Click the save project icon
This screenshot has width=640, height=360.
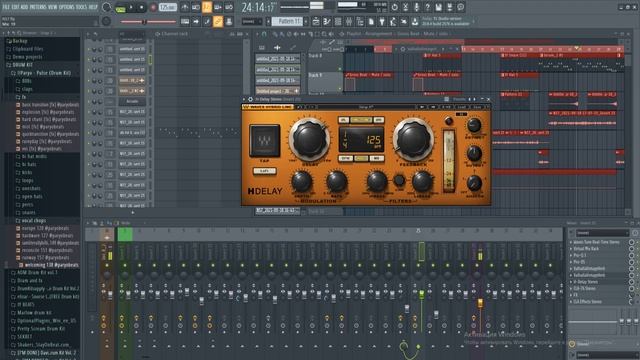438,7
